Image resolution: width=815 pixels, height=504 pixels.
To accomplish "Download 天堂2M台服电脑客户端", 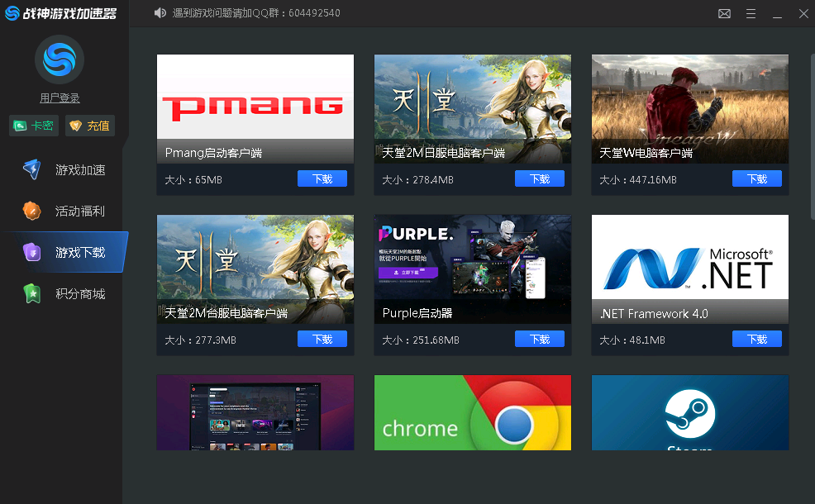I will [x=322, y=339].
